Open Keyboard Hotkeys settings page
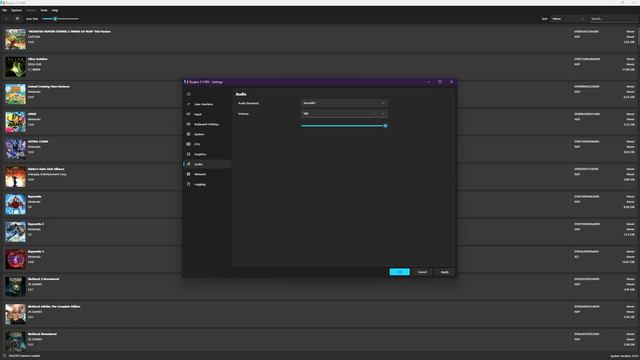Image resolution: width=640 pixels, height=360 pixels. click(x=207, y=124)
